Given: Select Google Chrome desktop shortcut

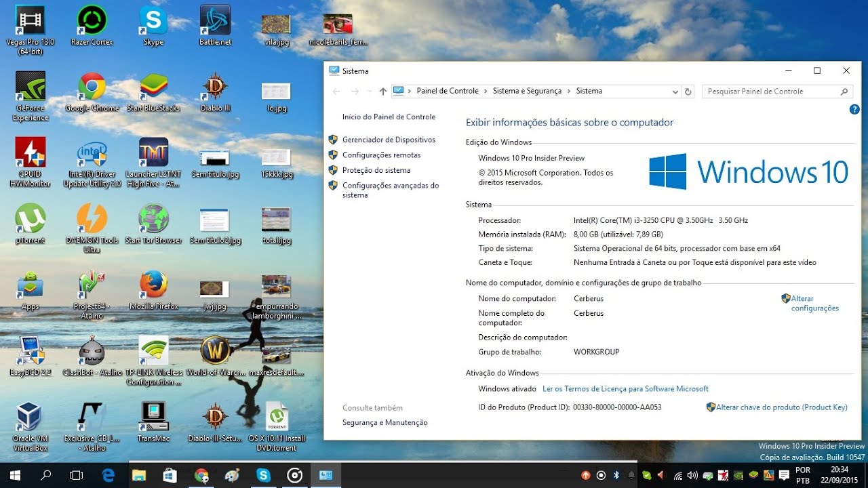Looking at the screenshot, I should pyautogui.click(x=92, y=92).
